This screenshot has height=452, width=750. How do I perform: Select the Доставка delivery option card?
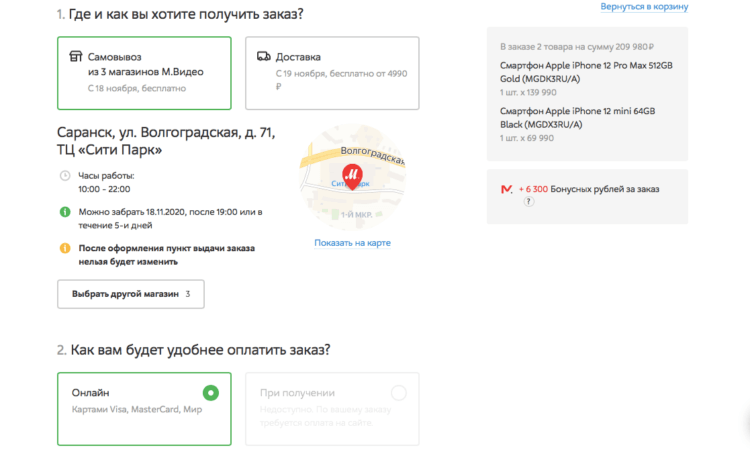tap(332, 73)
